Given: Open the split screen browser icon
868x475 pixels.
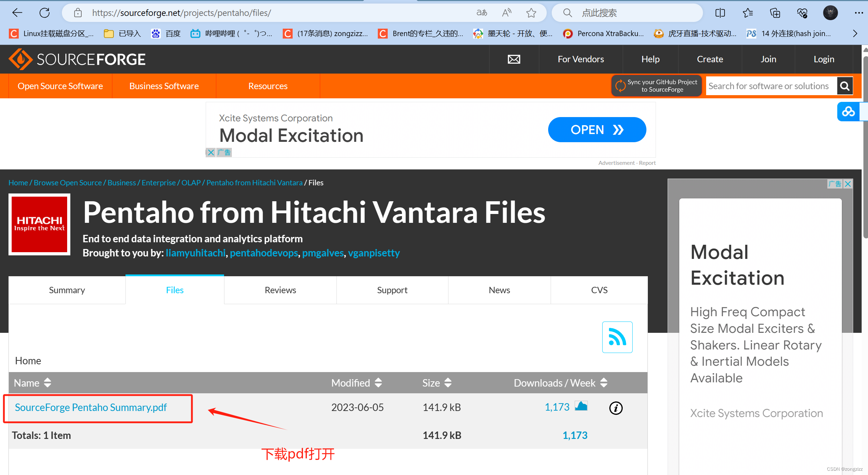Looking at the screenshot, I should click(720, 13).
